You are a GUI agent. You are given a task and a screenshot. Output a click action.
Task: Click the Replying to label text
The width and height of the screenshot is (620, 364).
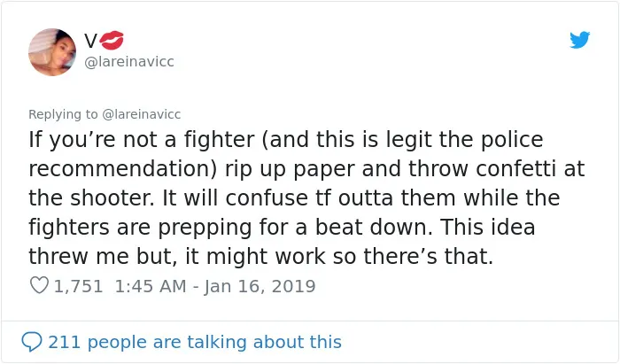(x=63, y=114)
